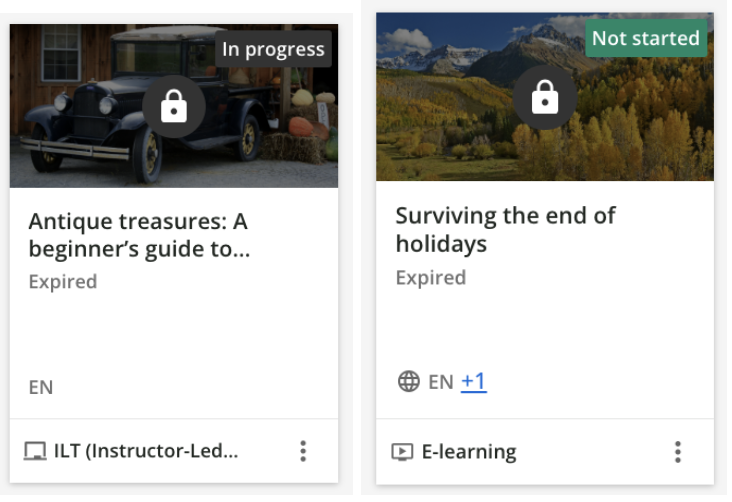Image resolution: width=732 pixels, height=502 pixels.
Task: Show additional languages via the +1 link
Action: point(474,382)
